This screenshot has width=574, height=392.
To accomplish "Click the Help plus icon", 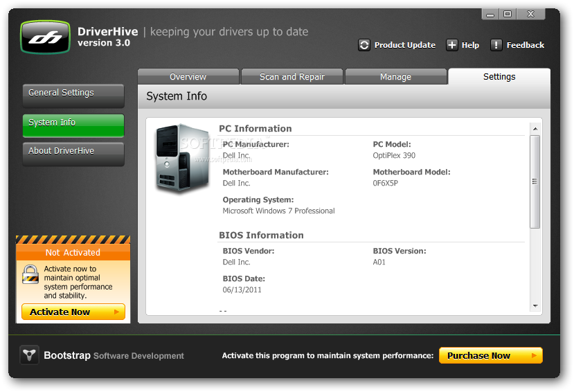I will click(451, 45).
